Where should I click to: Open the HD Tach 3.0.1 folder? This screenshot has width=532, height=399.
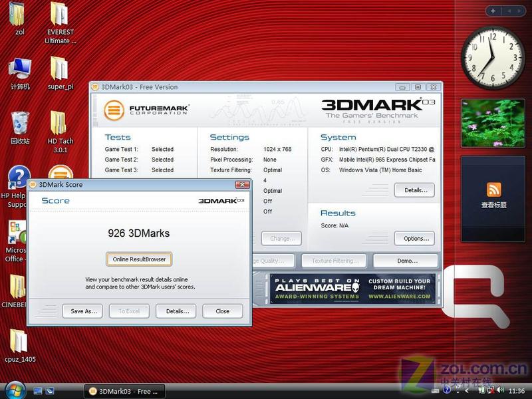tap(60, 130)
